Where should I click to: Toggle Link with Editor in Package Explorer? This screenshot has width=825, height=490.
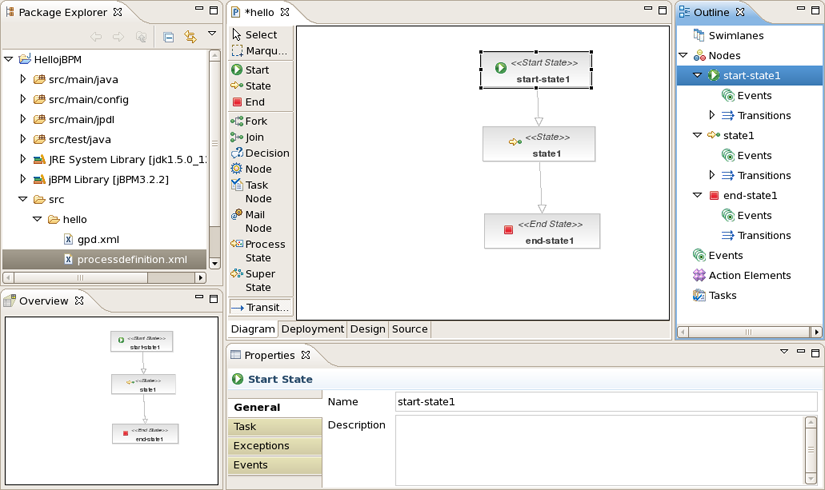click(189, 37)
